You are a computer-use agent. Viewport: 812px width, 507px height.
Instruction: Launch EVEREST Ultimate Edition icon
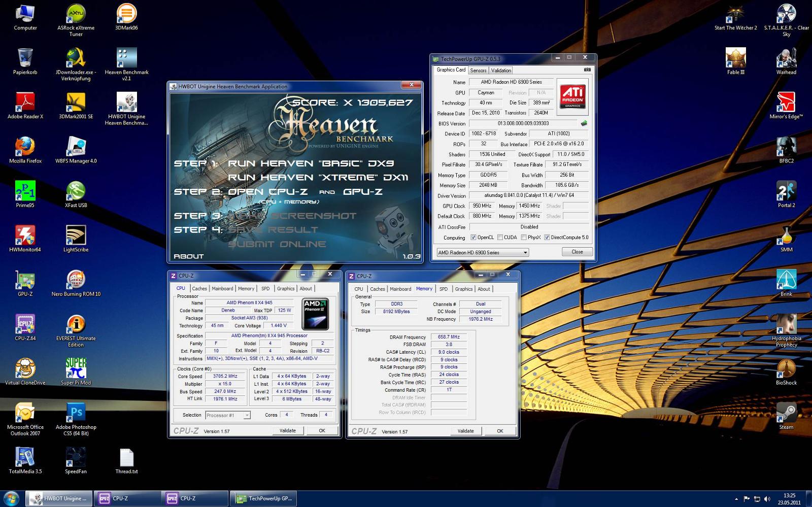click(x=76, y=330)
